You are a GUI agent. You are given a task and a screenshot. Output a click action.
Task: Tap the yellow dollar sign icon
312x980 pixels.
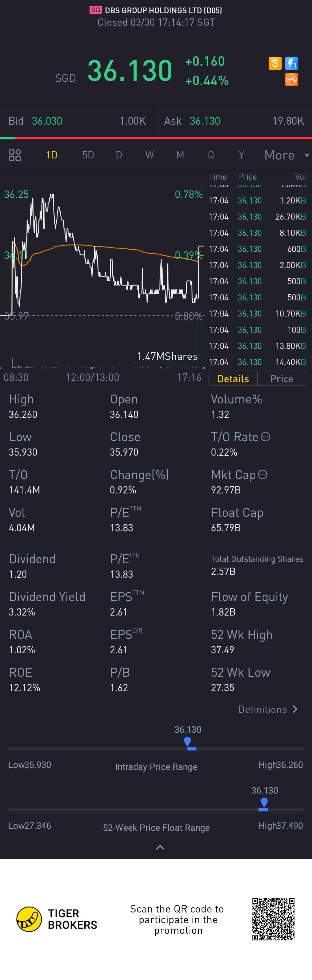275,63
